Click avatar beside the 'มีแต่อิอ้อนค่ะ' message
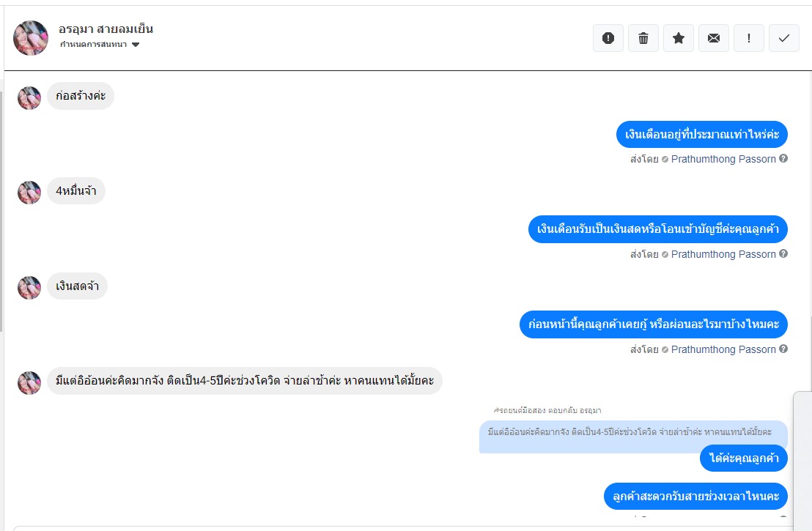Viewport: 812px width, 531px height. [x=29, y=382]
